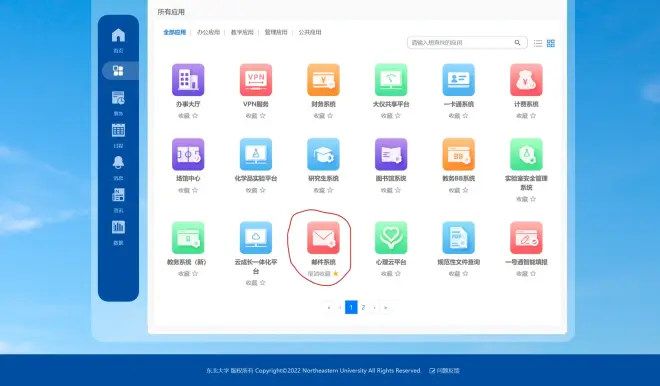Click the 所有应用 heading text
The height and width of the screenshot is (386, 660).
tap(171, 12)
